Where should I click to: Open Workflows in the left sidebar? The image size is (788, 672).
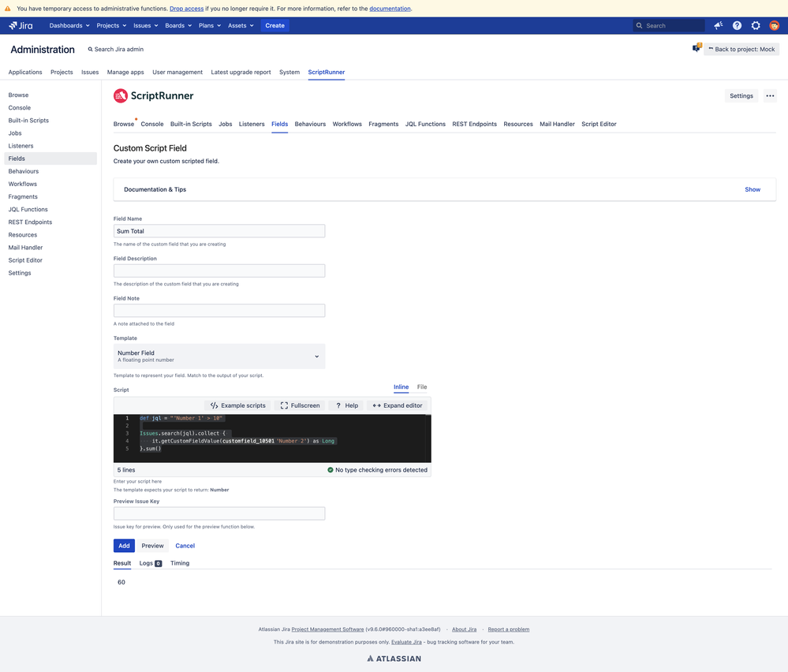point(22,184)
